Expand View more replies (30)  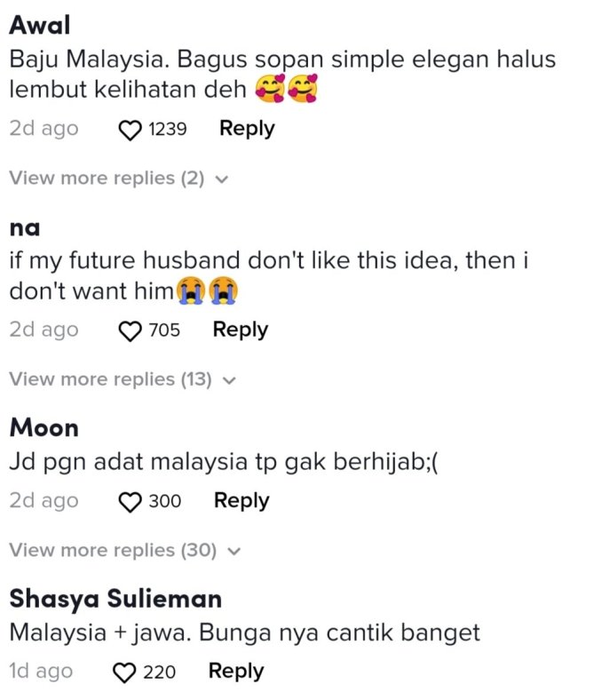click(125, 551)
